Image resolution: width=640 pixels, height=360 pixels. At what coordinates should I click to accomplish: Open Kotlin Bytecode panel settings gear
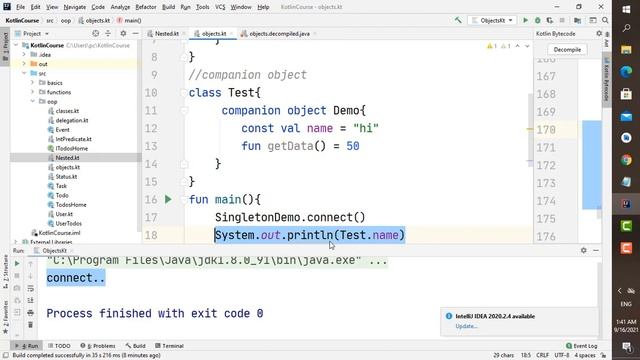(x=599, y=33)
